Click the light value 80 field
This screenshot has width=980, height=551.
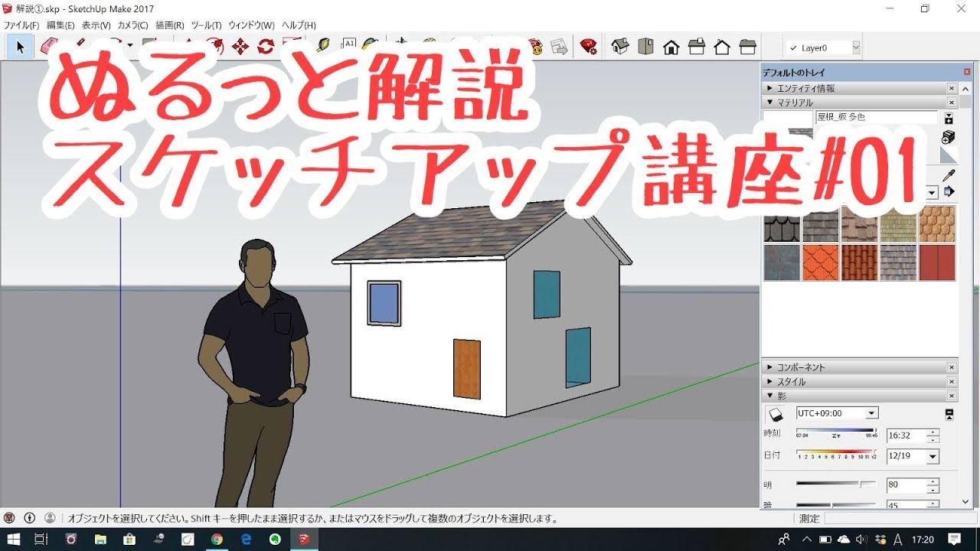pos(906,485)
